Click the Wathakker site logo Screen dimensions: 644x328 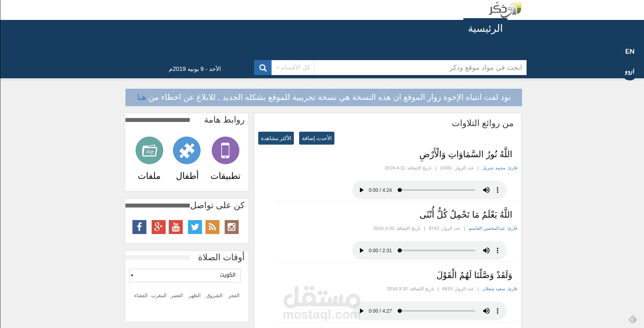[x=505, y=9]
